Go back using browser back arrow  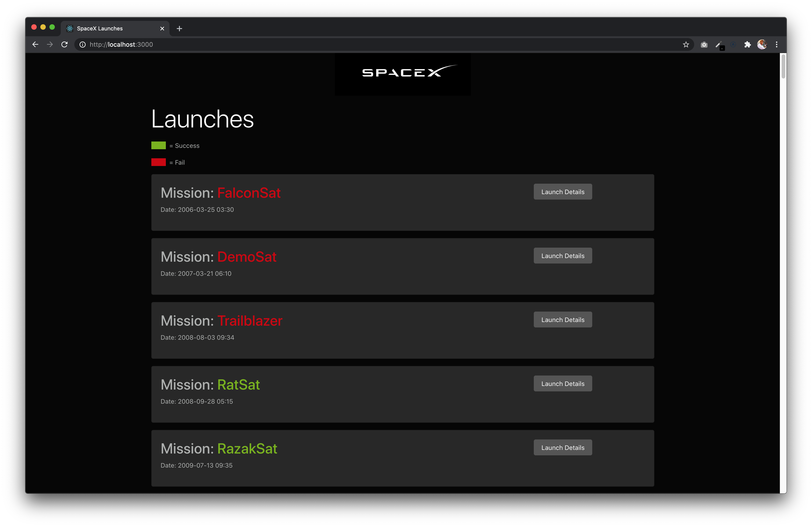pyautogui.click(x=35, y=44)
